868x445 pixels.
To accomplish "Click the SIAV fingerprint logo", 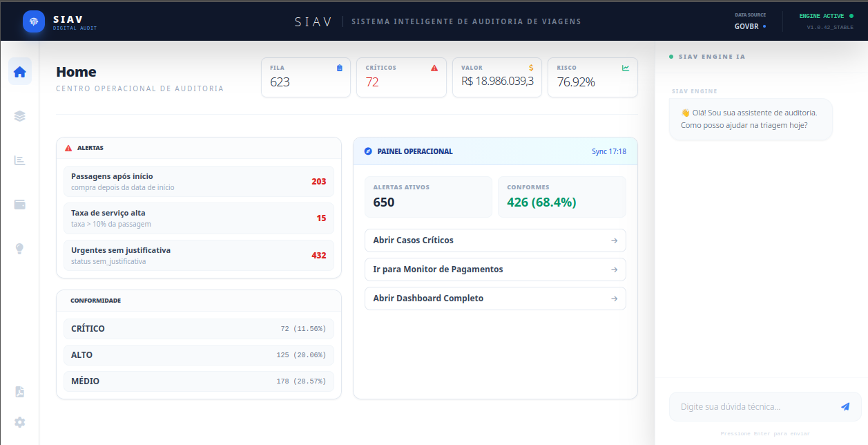I will coord(34,21).
